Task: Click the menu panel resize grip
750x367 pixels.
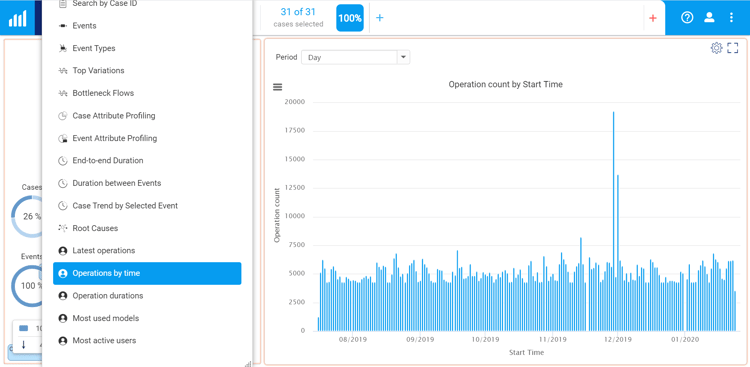Action: pyautogui.click(x=248, y=364)
